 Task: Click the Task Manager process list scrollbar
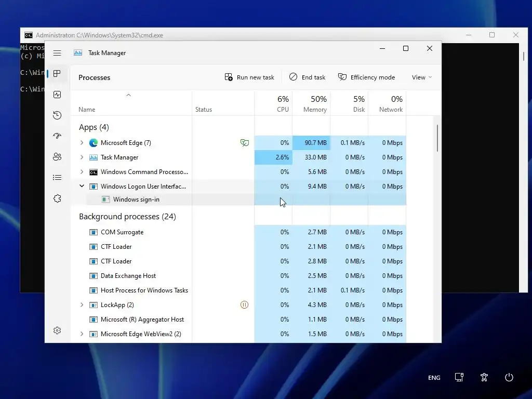pos(437,138)
